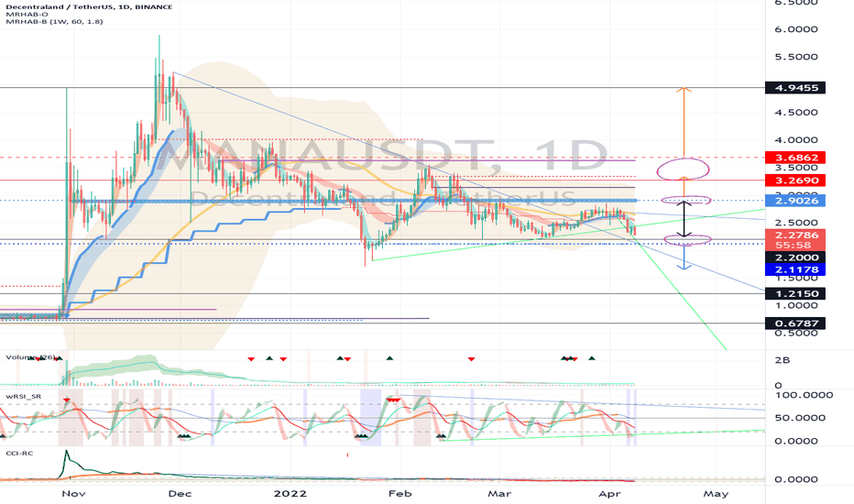Click the 4.0000 price scale value
854x504 pixels.
pyautogui.click(x=795, y=140)
